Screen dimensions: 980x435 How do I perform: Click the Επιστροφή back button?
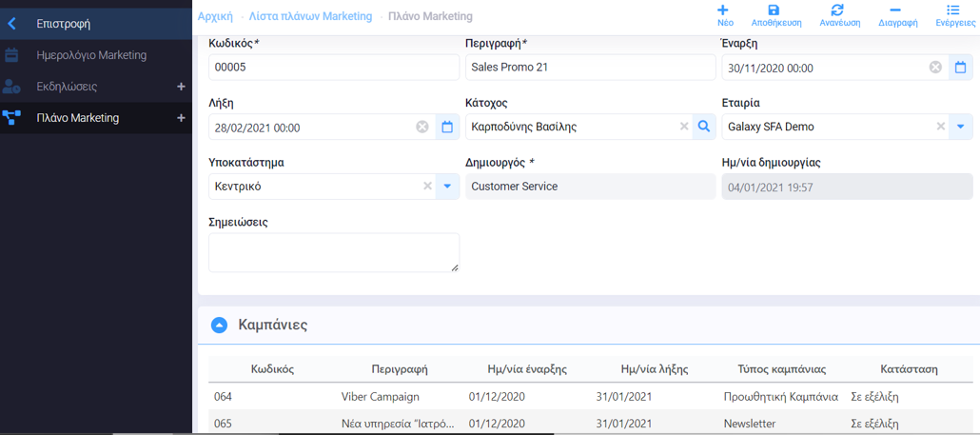pos(63,24)
